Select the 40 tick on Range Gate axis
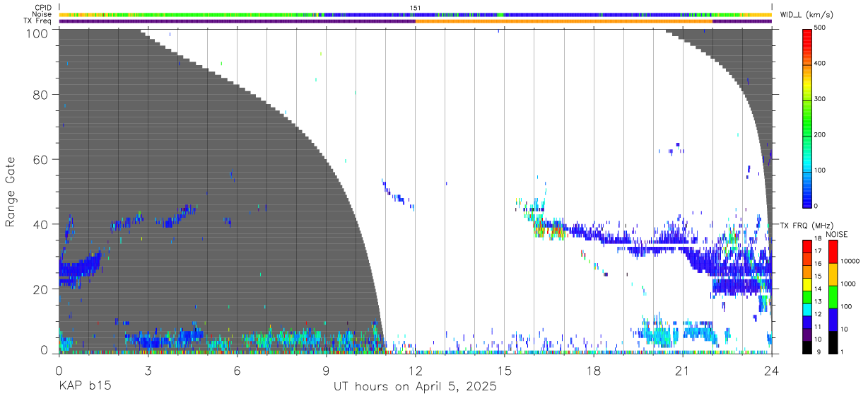This screenshot has width=868, height=401. click(40, 224)
